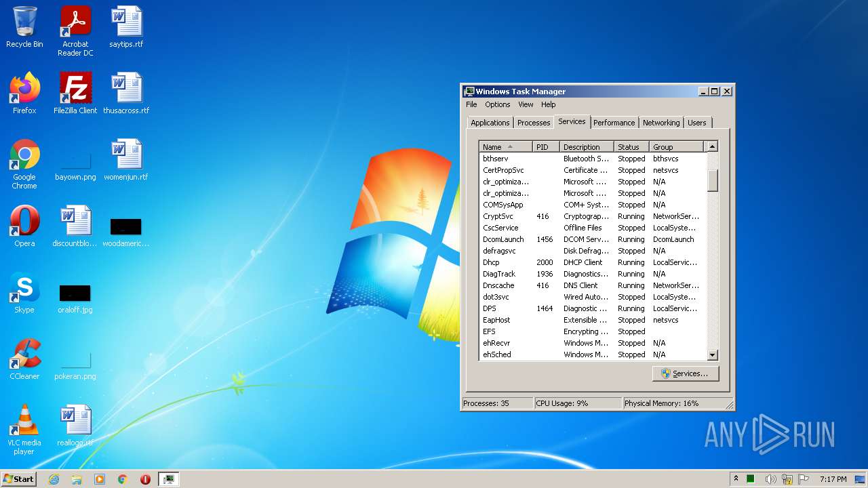
Task: Switch to the Processes tab
Action: [534, 123]
